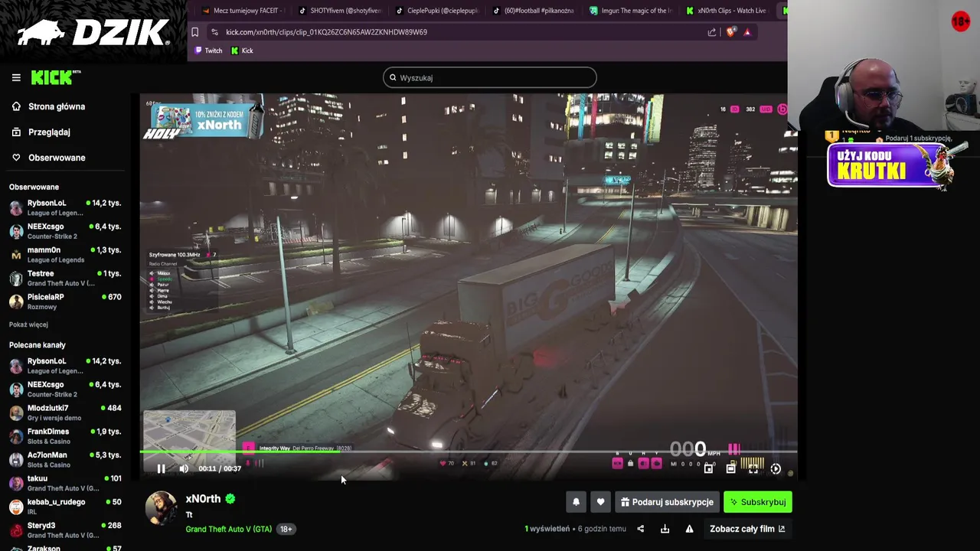Open Strona główna in sidebar
Screen dimensions: 980x551
[x=49, y=106]
